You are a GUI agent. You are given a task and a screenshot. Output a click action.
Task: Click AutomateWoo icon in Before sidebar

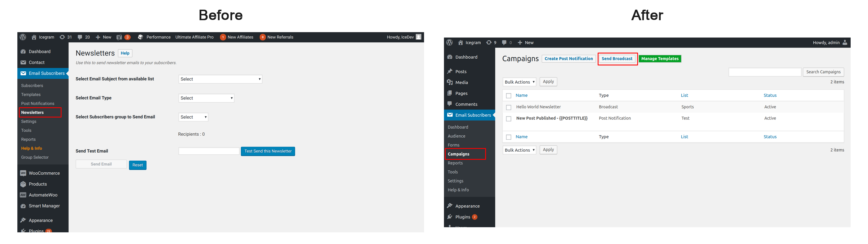tap(23, 195)
